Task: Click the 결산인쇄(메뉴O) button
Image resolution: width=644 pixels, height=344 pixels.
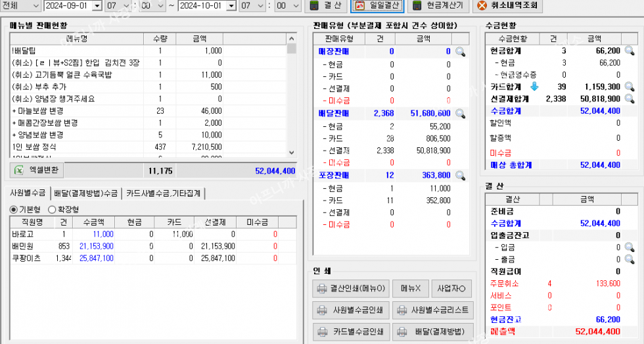Action: pyautogui.click(x=352, y=288)
